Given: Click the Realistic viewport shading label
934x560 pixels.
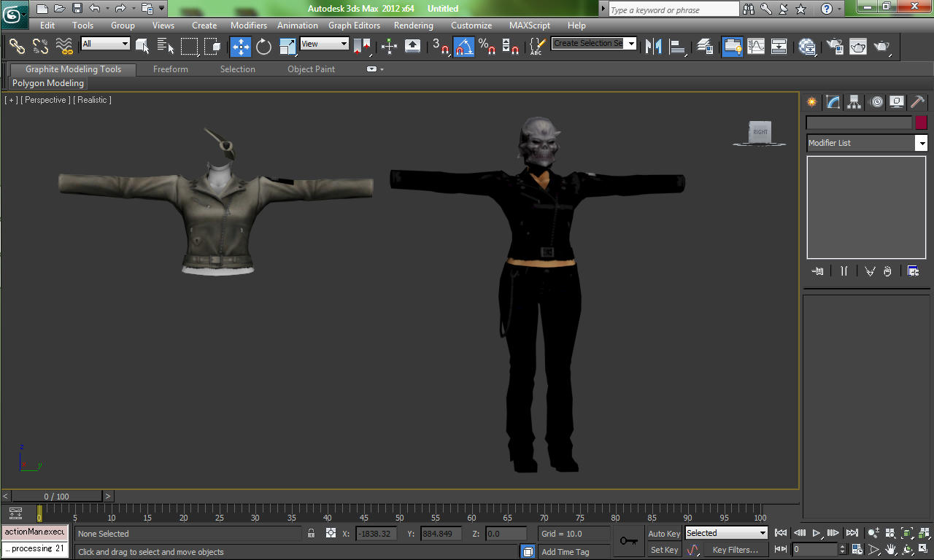Looking at the screenshot, I should pyautogui.click(x=93, y=100).
